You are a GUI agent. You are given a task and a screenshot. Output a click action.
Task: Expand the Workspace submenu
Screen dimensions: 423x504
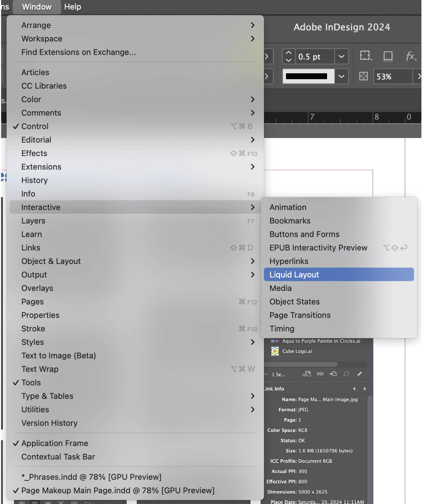[135, 39]
